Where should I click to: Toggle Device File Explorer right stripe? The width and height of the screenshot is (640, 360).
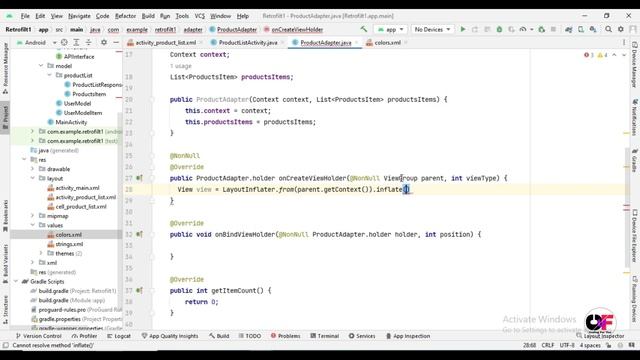coord(635,236)
